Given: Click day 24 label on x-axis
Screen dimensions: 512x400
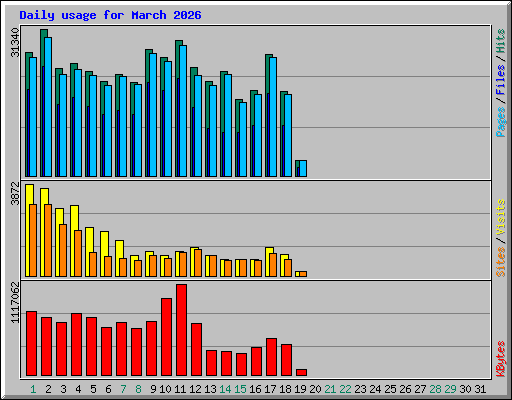Looking at the screenshot, I should 375,389.
